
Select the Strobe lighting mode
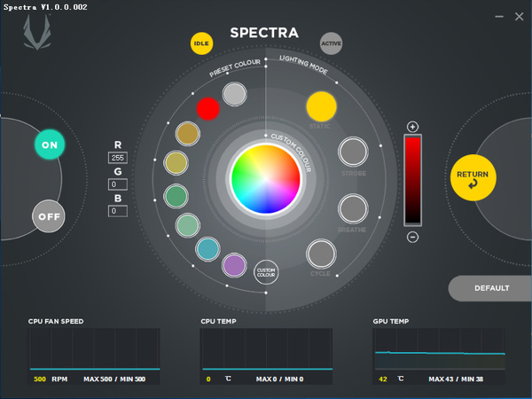point(353,152)
